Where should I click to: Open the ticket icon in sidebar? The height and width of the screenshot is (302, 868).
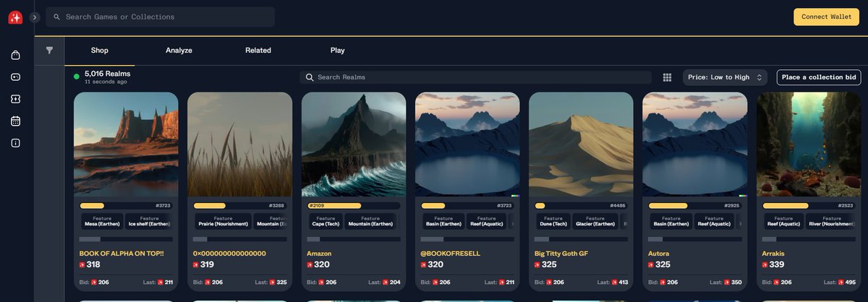pyautogui.click(x=15, y=99)
